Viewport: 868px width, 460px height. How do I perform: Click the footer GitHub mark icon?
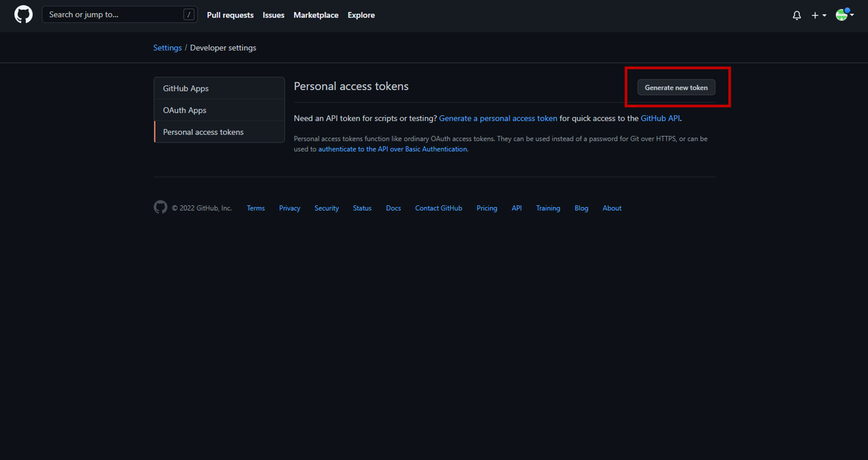(x=160, y=207)
